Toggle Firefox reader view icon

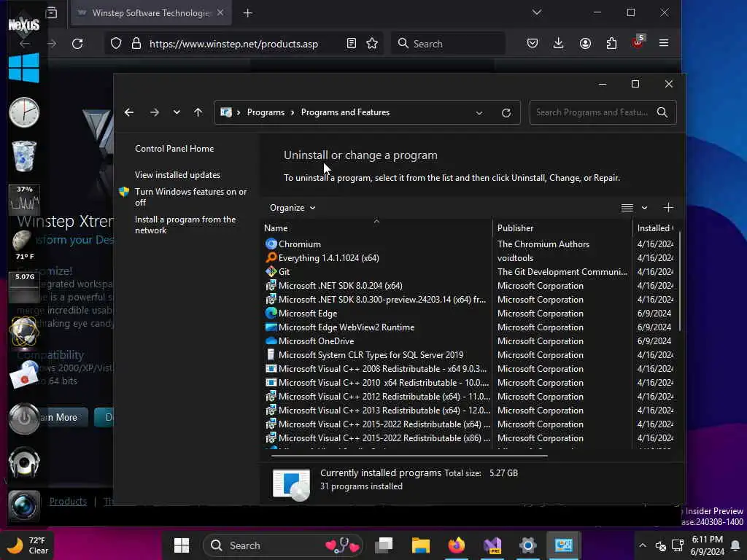click(x=351, y=43)
